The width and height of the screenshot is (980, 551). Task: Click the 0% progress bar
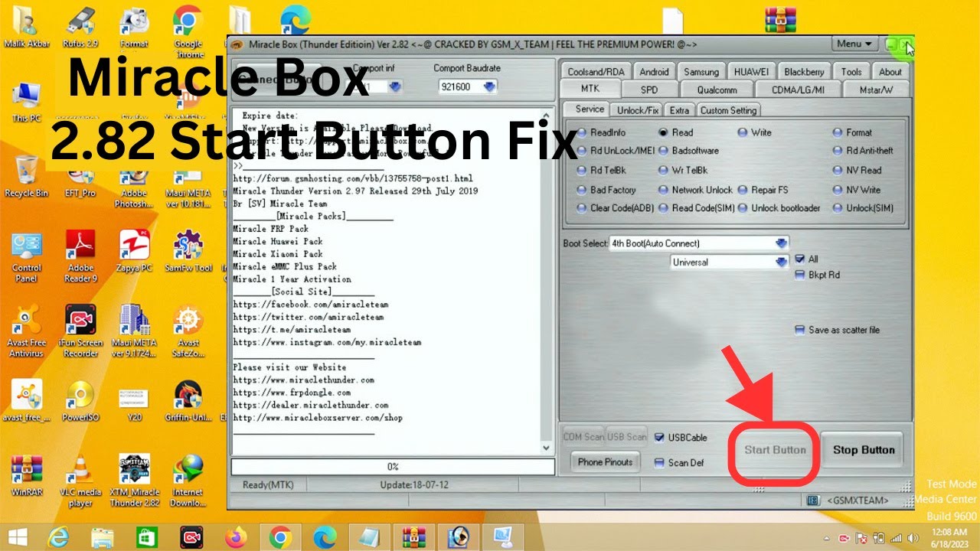(393, 466)
